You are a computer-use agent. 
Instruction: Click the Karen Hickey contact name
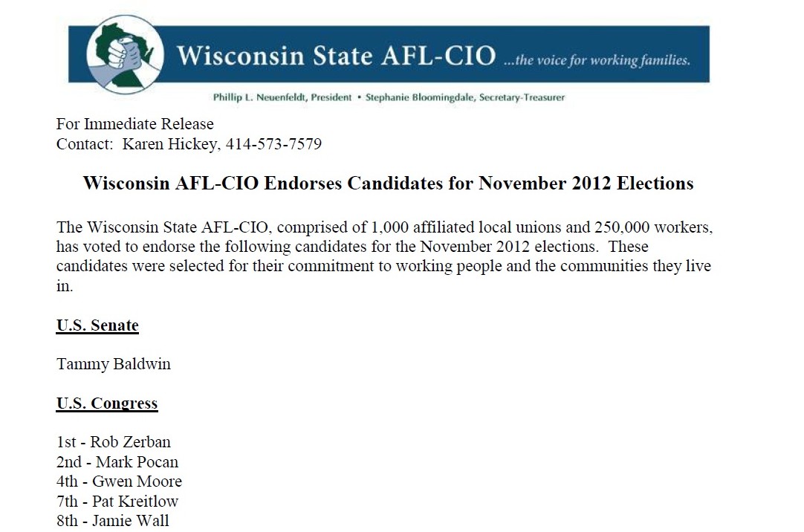170,144
